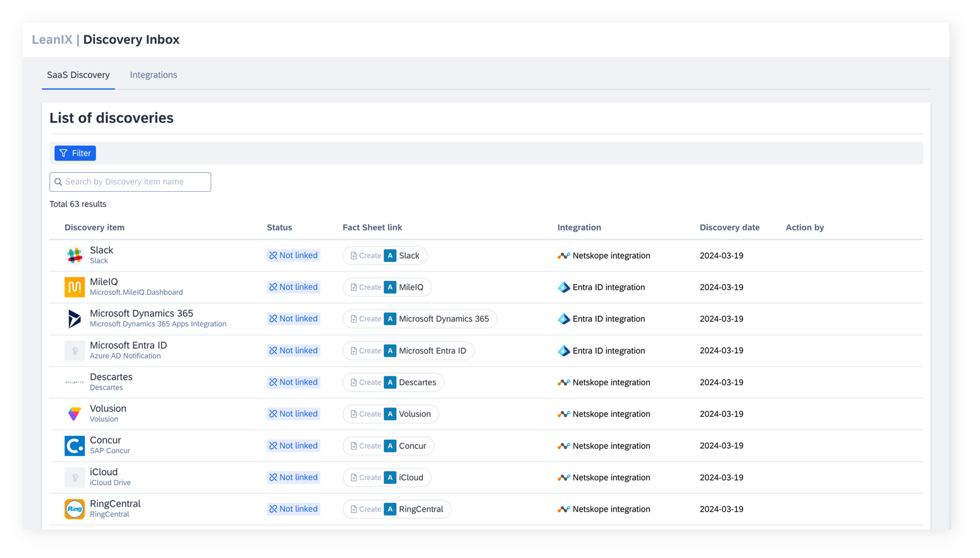This screenshot has height=558, width=980.
Task: Click the Microsoft Entra ID placeholder icon
Action: [x=75, y=350]
